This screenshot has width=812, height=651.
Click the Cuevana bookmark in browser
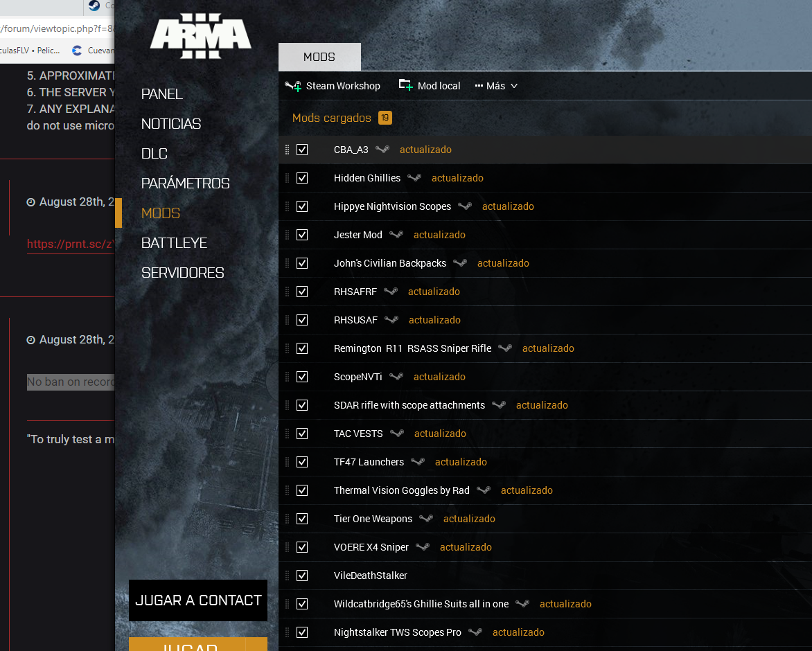94,50
